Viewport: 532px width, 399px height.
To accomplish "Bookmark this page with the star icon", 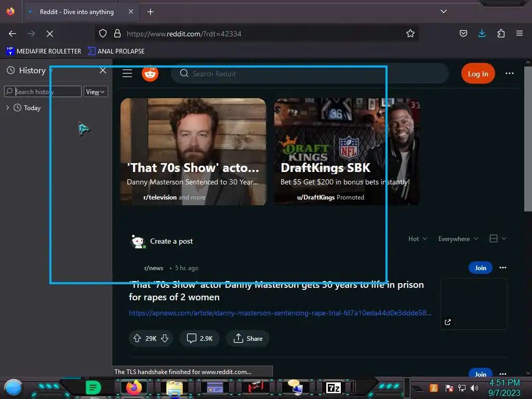I will click(410, 33).
